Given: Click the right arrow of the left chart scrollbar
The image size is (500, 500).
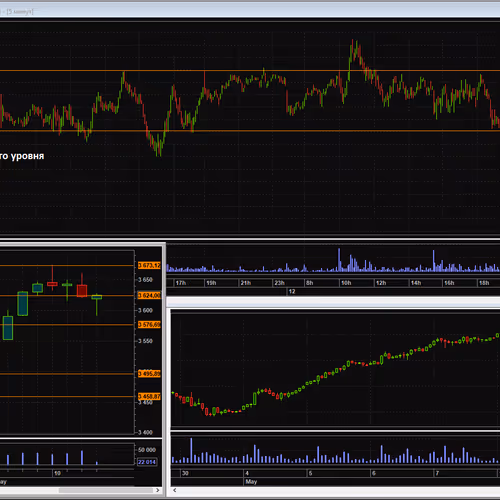Looking at the screenshot, I should coord(158,490).
